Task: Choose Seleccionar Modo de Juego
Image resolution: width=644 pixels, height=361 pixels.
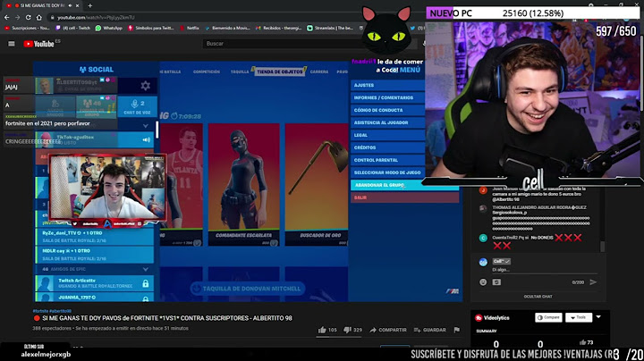Action: point(387,172)
